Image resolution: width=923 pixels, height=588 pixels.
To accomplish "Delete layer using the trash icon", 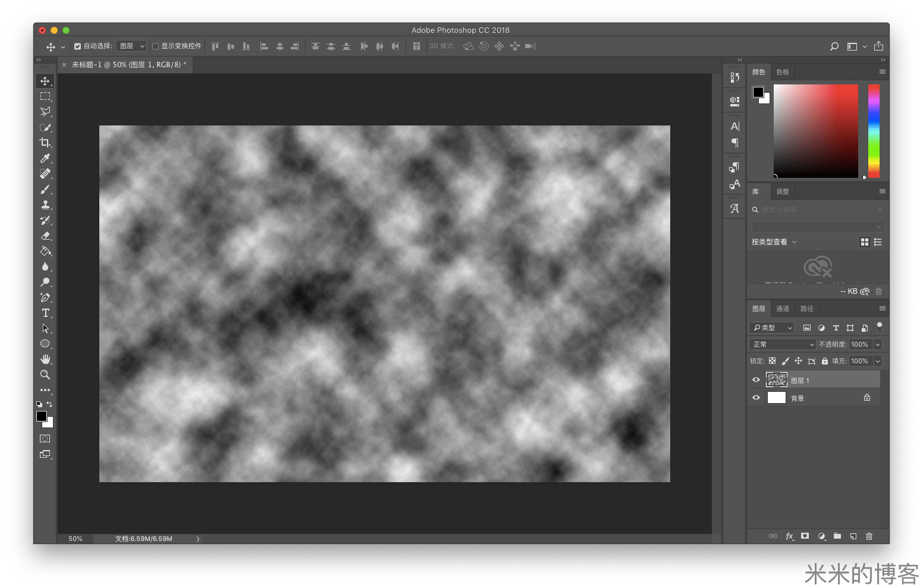I will click(x=869, y=536).
